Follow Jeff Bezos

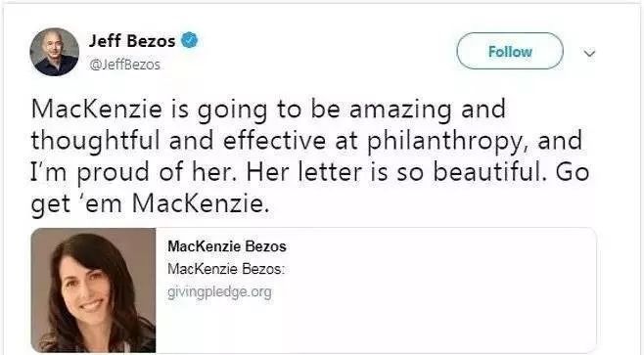[x=510, y=51]
